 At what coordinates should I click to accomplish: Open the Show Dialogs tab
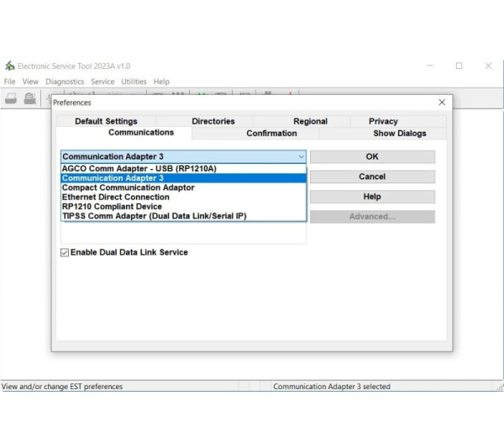[399, 133]
